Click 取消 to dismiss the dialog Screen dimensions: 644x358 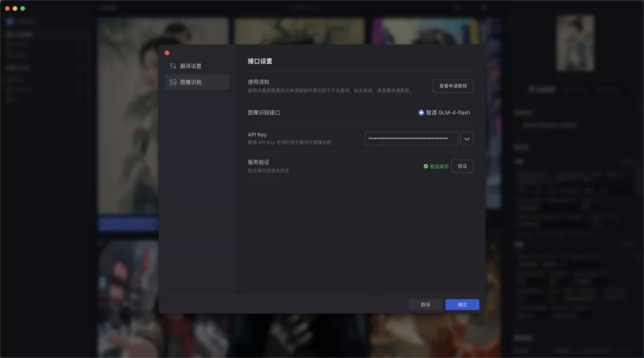[425, 304]
